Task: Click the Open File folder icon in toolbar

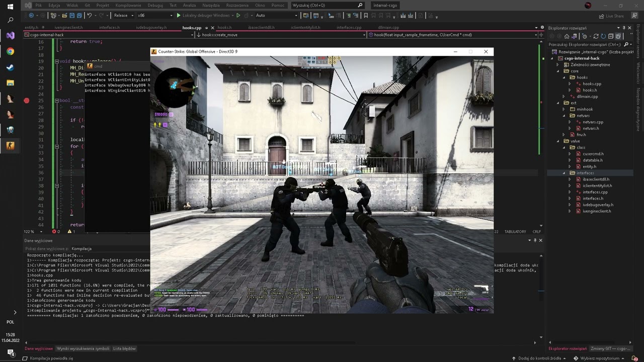Action: point(64,16)
